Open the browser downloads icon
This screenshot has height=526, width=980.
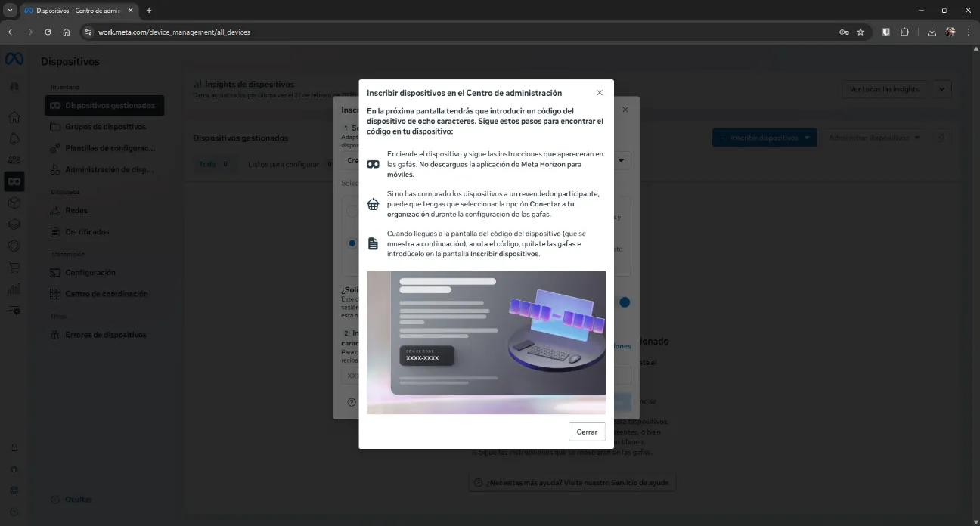932,32
